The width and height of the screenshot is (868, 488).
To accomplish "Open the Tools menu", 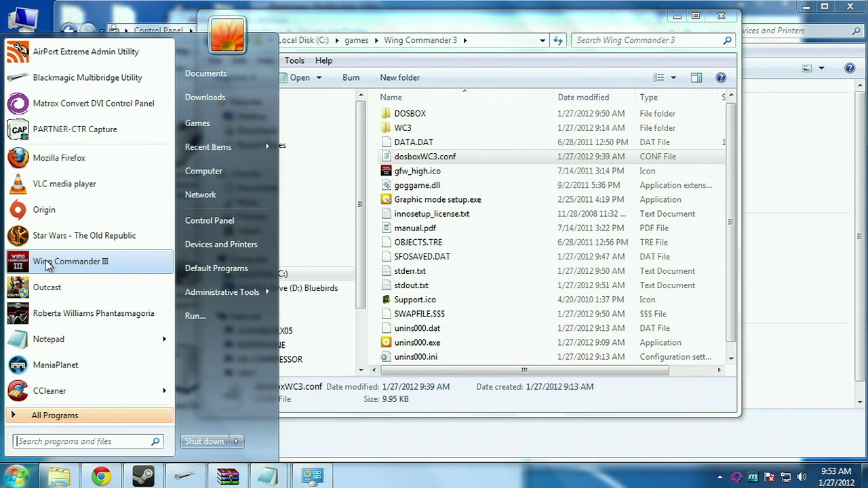I will tap(294, 60).
